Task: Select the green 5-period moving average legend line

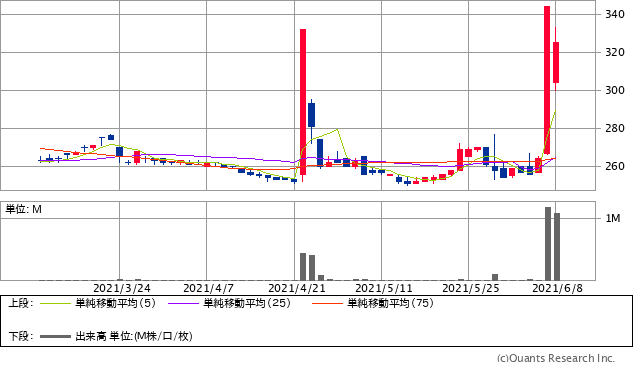Action: point(56,303)
